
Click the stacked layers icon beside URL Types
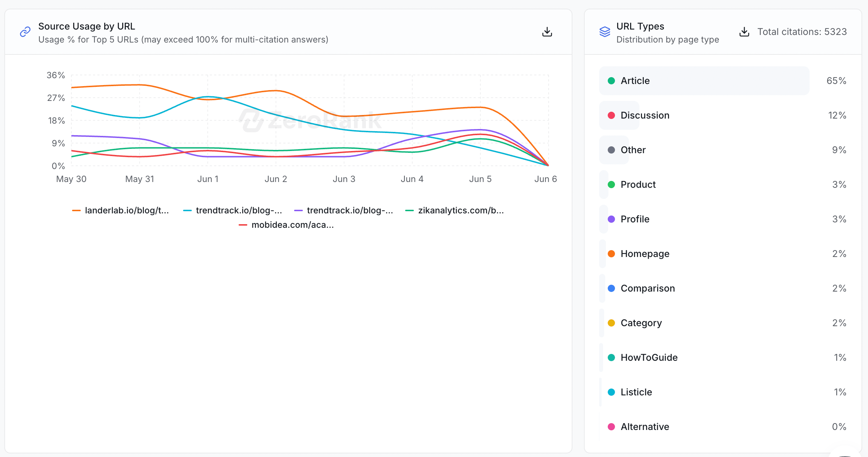tap(604, 32)
